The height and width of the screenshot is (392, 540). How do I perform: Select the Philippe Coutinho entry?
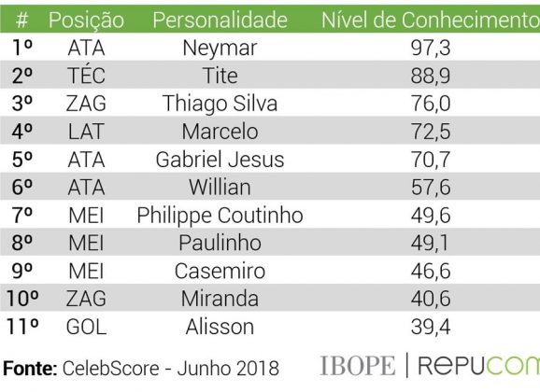pos(220,216)
